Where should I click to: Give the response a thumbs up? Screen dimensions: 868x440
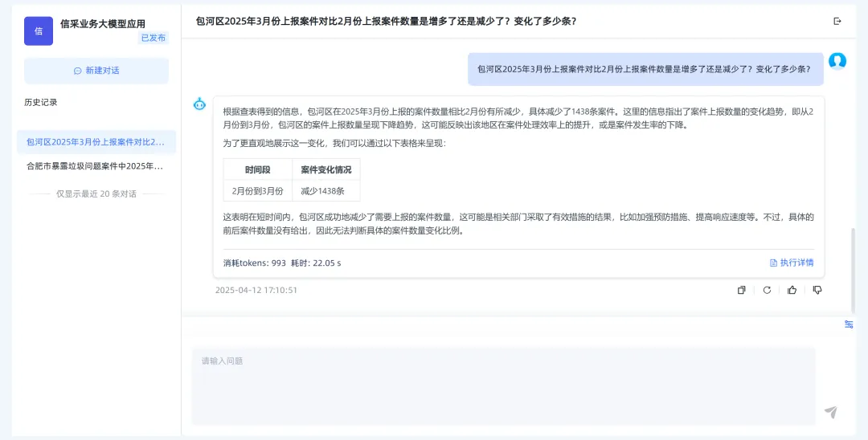[x=792, y=290]
